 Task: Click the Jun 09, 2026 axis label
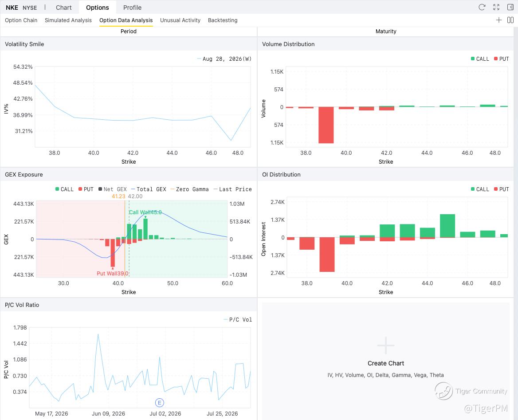tap(108, 414)
